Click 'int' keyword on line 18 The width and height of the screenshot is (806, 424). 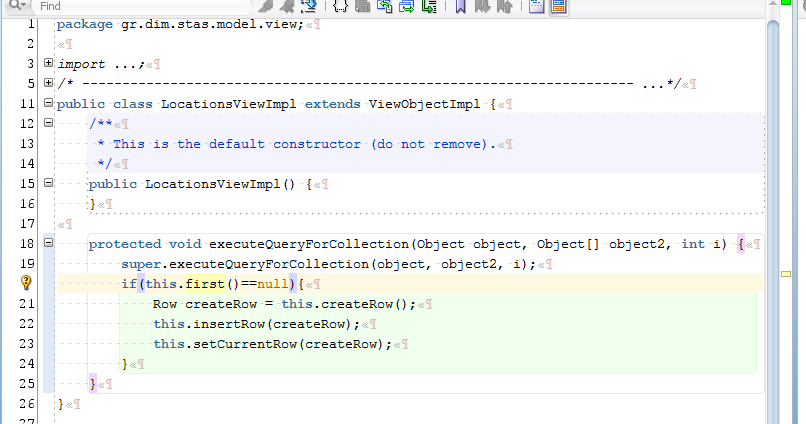(693, 244)
